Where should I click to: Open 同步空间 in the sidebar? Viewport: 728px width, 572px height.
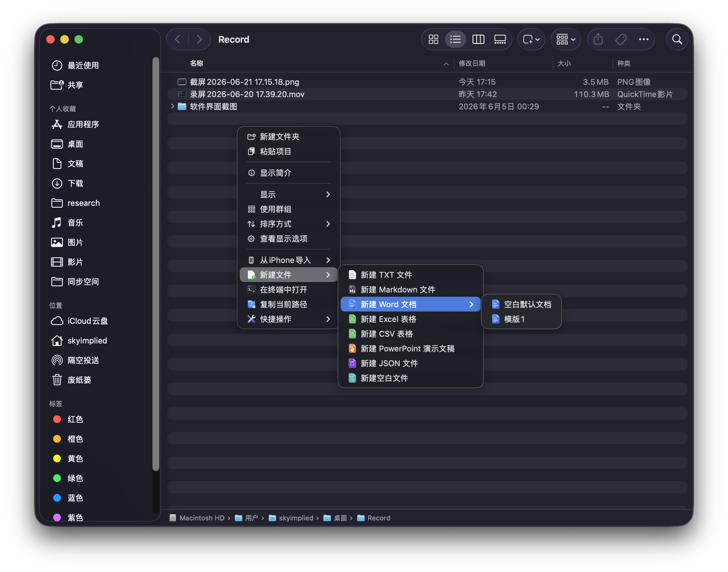click(x=75, y=282)
